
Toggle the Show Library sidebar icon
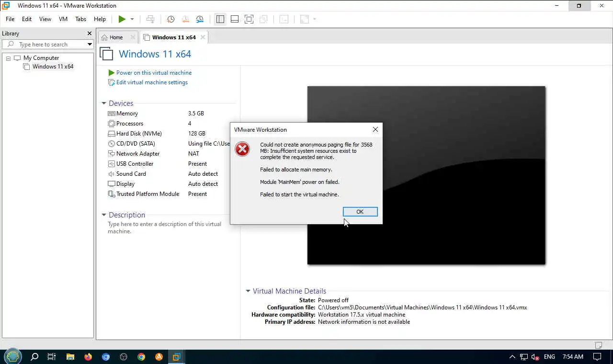(220, 19)
